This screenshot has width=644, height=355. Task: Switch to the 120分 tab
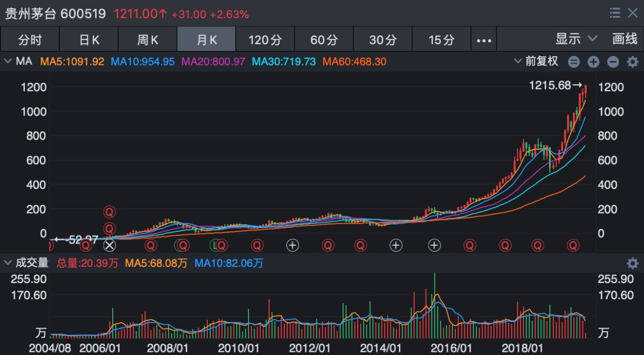point(265,40)
